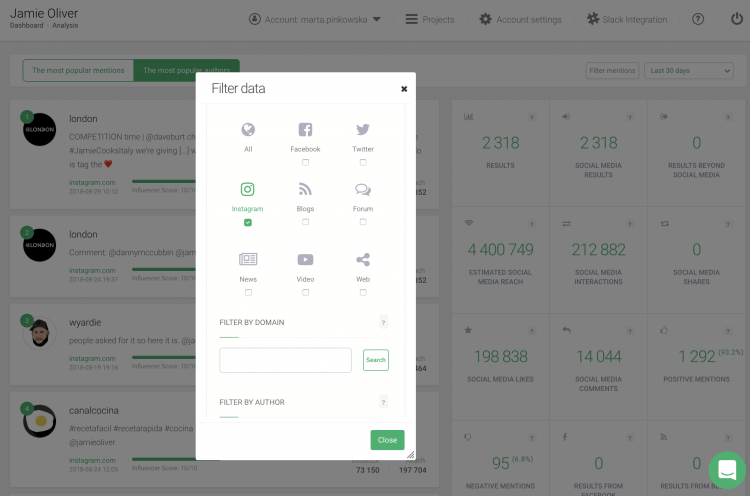Click the green Close button
Image resolution: width=750 pixels, height=496 pixels.
click(387, 440)
